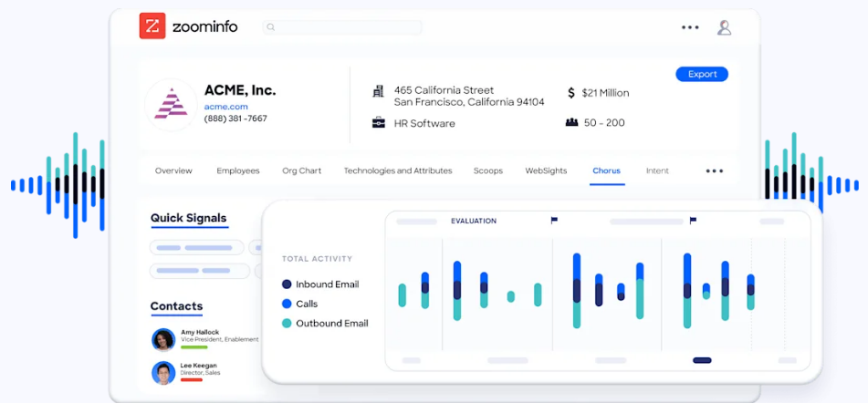The height and width of the screenshot is (403, 868).
Task: Select the dark highlighted timeline pill
Action: (x=702, y=360)
